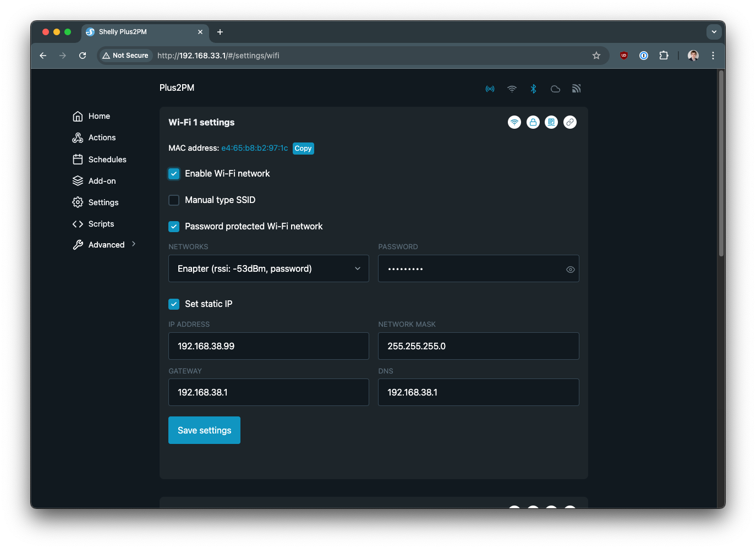Image resolution: width=756 pixels, height=549 pixels.
Task: Copy the MAC address
Action: [x=303, y=149]
